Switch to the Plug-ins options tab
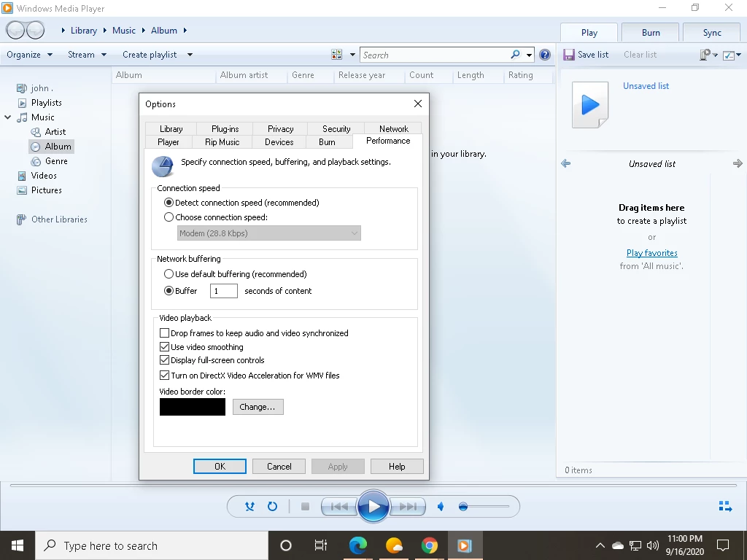This screenshot has width=747, height=560. point(225,129)
